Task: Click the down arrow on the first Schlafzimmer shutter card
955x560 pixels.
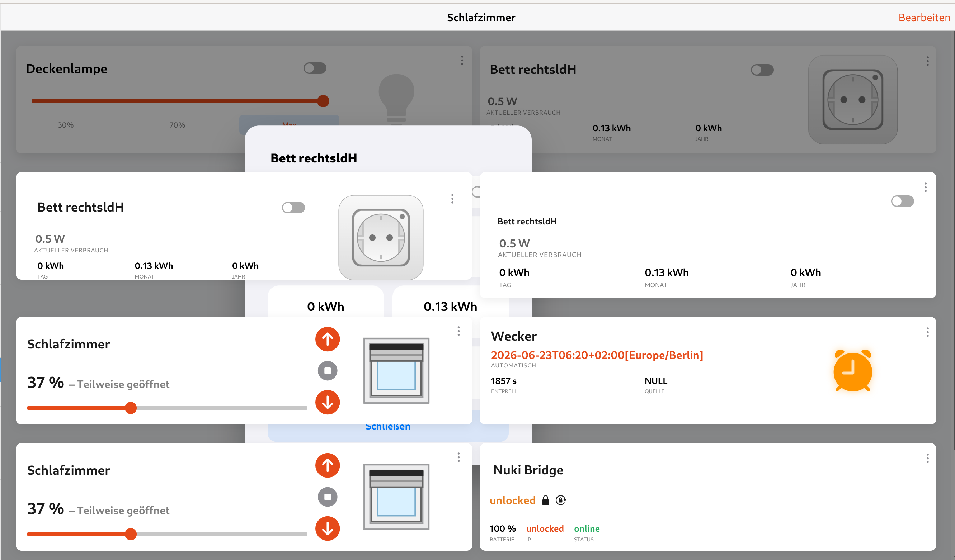Action: (x=328, y=402)
